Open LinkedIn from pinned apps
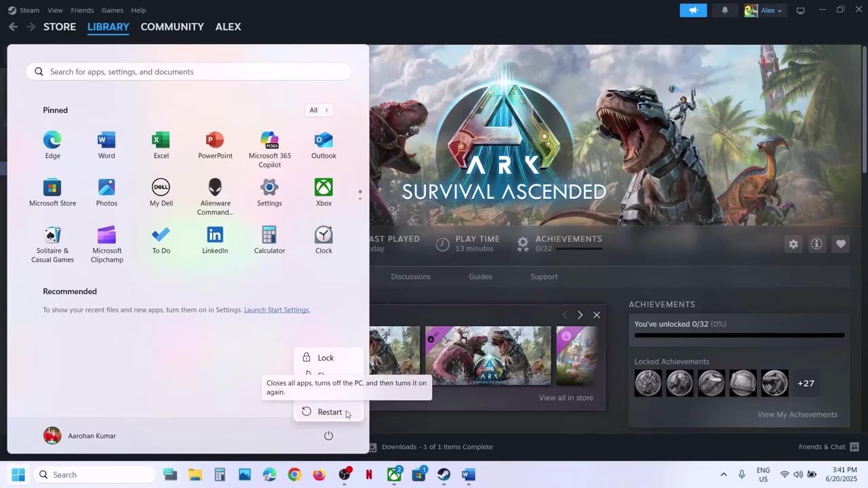This screenshot has height=488, width=868. click(215, 240)
